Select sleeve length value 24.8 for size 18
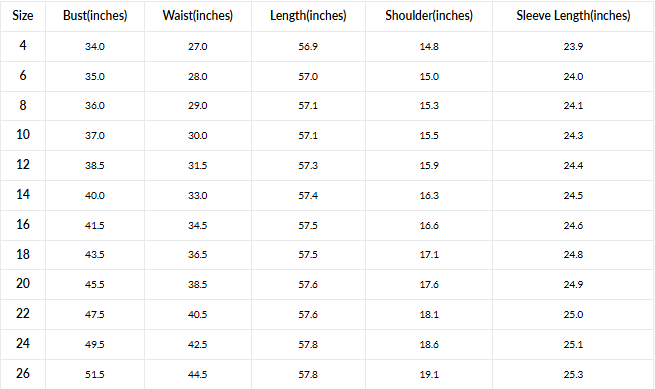655x389 pixels. click(573, 254)
